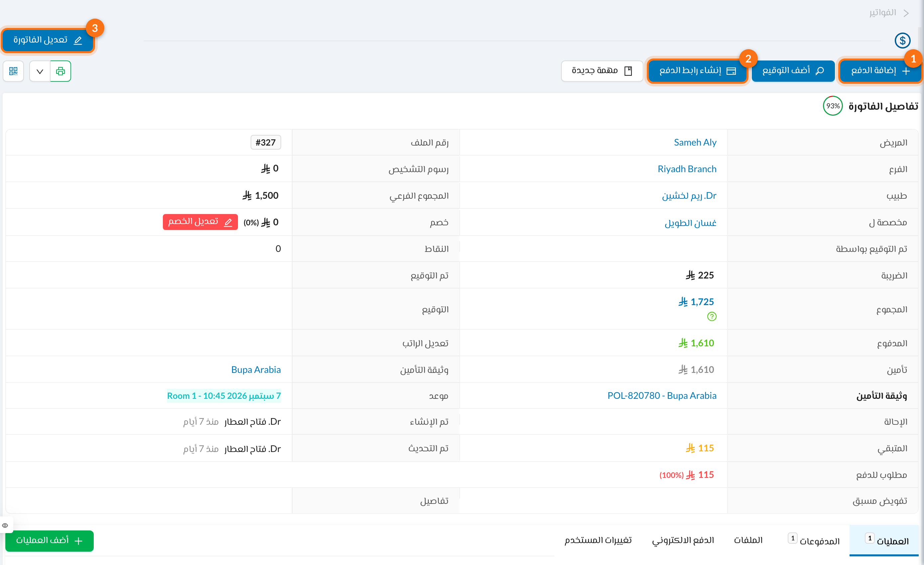This screenshot has height=565, width=924.
Task: Switch to العمليات tab
Action: (883, 541)
